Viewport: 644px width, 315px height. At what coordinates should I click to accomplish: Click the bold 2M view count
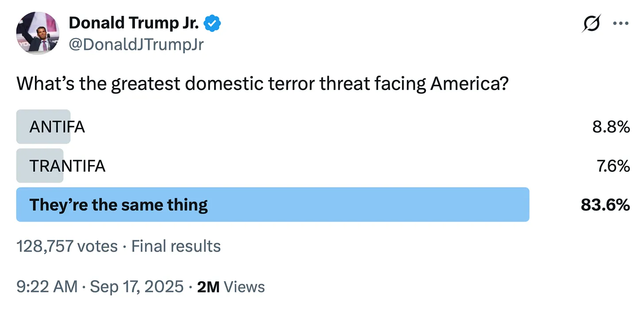click(208, 287)
